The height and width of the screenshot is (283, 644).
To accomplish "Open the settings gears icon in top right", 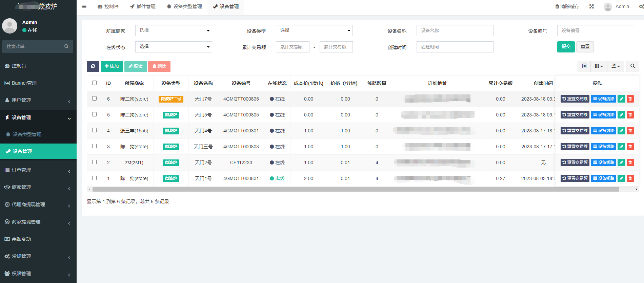I will coord(641,6).
